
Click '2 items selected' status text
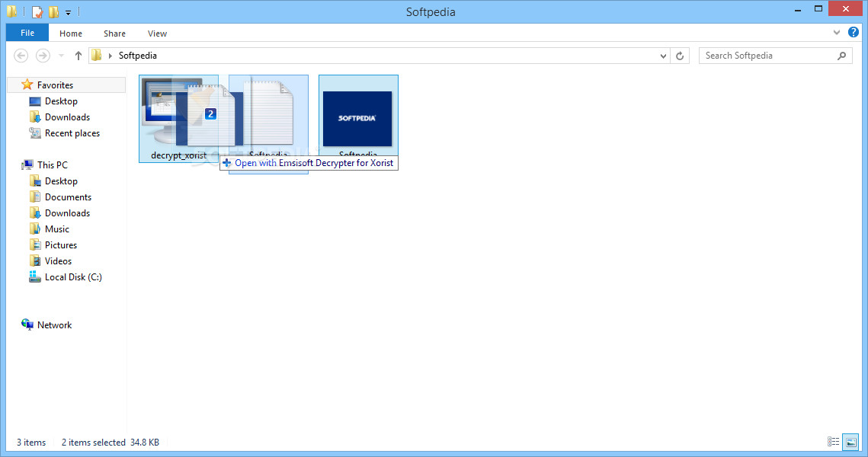(x=93, y=442)
